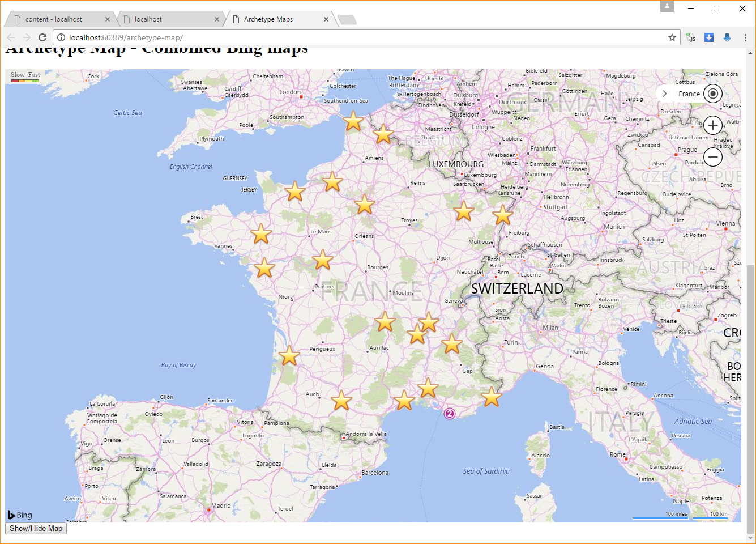Viewport: 756px width, 544px height.
Task: Select star pin north-west of cluster marker 2
Action: click(428, 388)
